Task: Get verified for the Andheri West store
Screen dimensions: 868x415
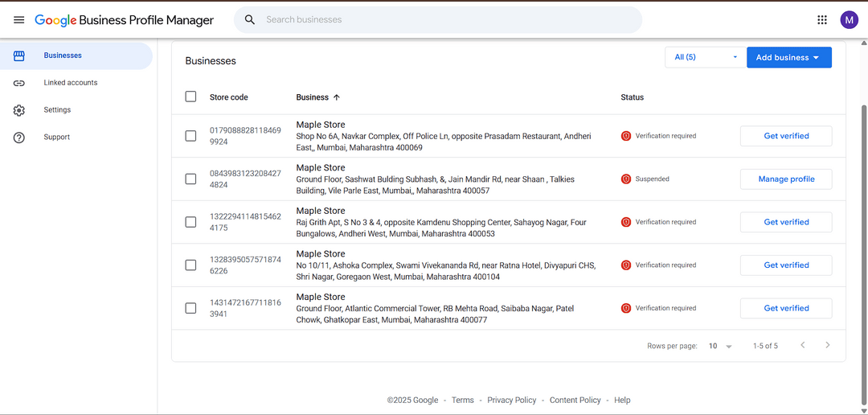Action: click(x=786, y=222)
